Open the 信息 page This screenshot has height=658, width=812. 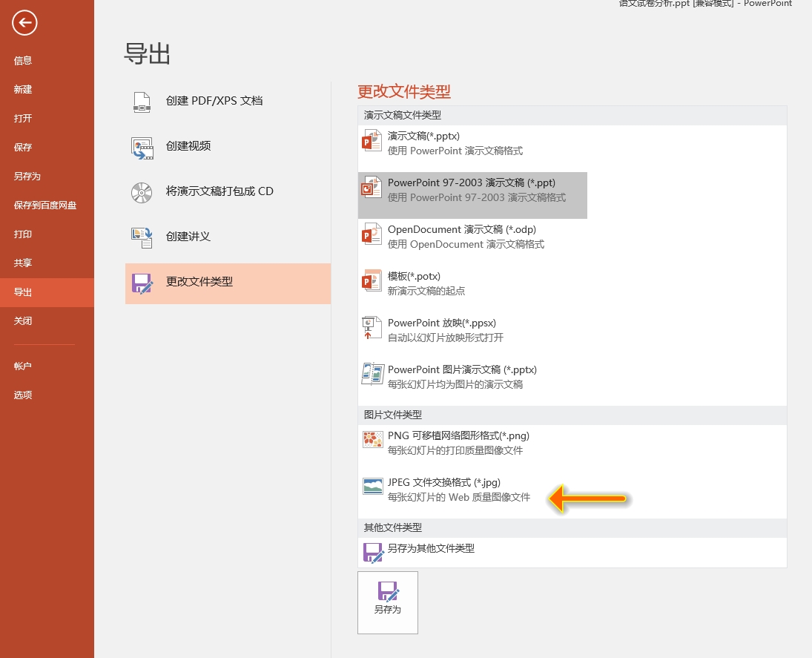click(x=23, y=60)
